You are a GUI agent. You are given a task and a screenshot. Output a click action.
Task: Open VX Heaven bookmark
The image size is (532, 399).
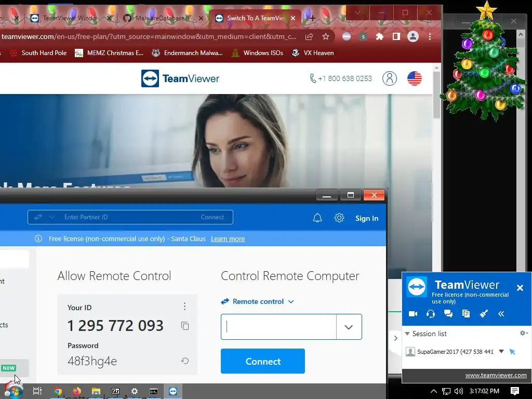point(313,53)
